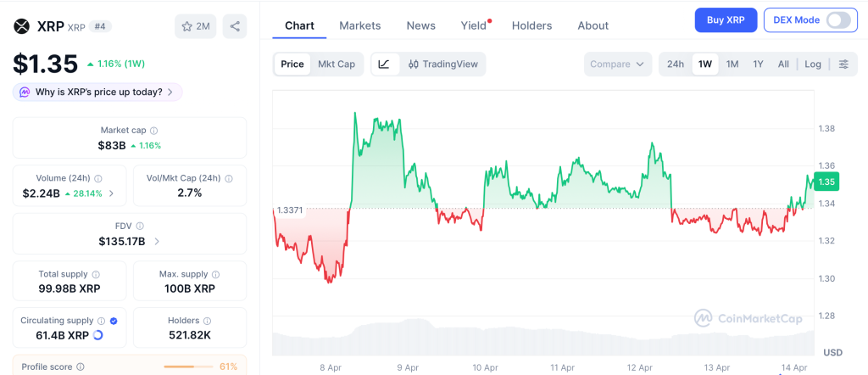Click the share icon next to XRP
This screenshot has width=868, height=375.
235,26
